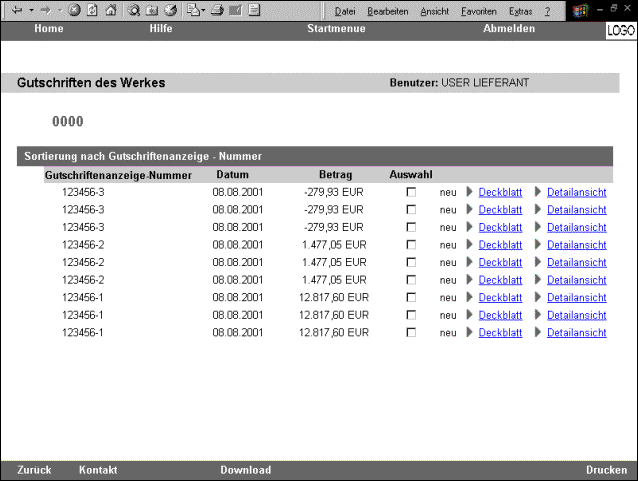Click the Auswahl column header
The image size is (638, 481).
coord(411,175)
